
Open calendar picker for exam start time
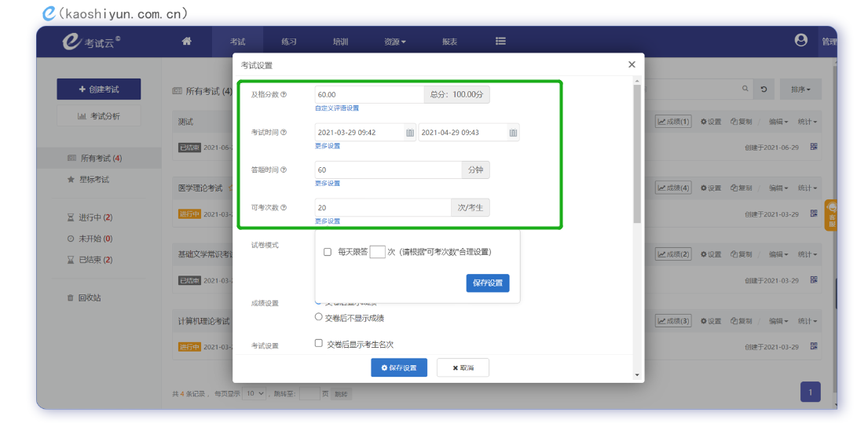click(409, 133)
